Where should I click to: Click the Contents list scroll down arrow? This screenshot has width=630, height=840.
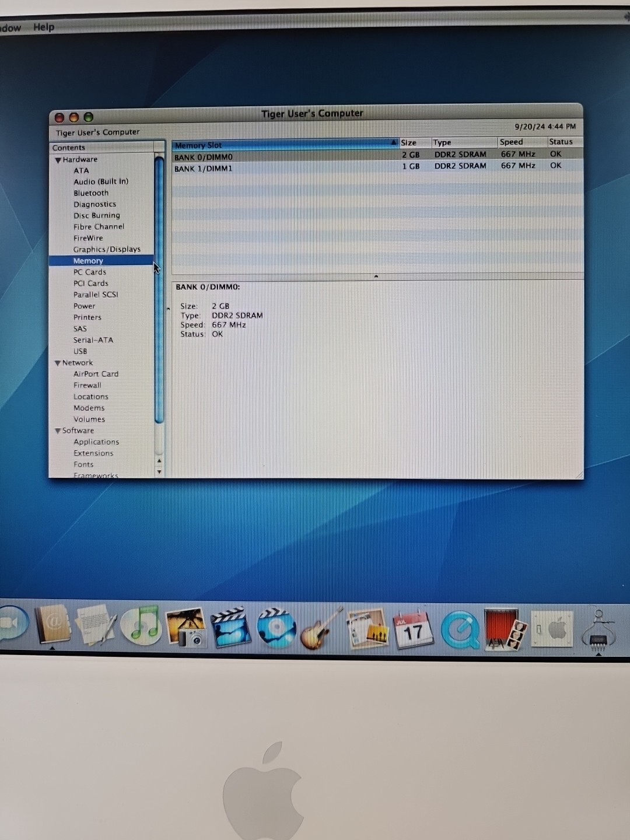click(x=159, y=471)
